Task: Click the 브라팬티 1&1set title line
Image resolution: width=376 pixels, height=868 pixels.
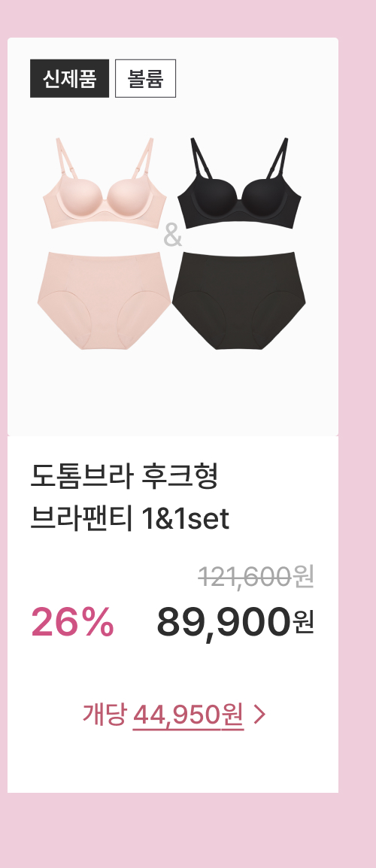Action: coord(129,519)
